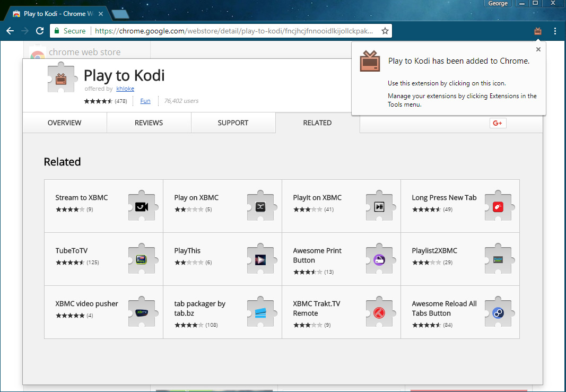Click the page reload icon

coord(40,31)
